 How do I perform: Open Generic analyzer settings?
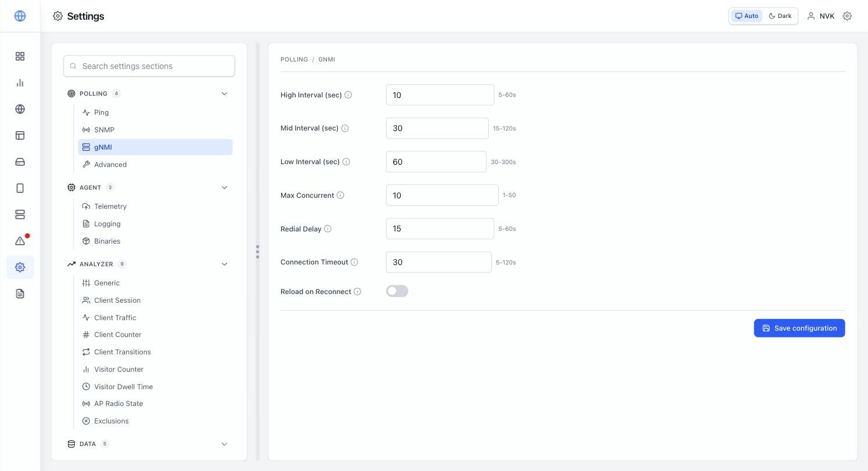pos(155,283)
